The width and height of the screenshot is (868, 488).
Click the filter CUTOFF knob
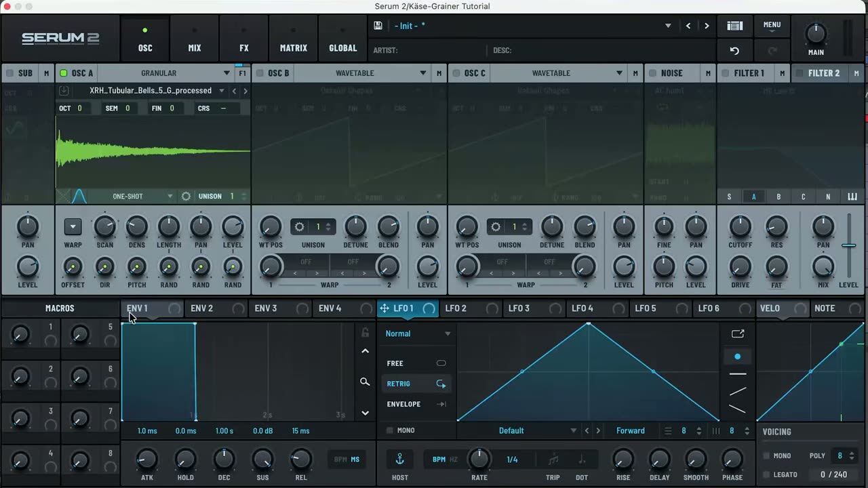(x=740, y=227)
